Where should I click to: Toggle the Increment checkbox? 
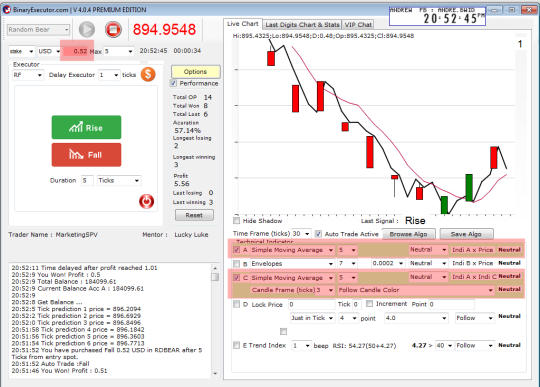tap(370, 304)
